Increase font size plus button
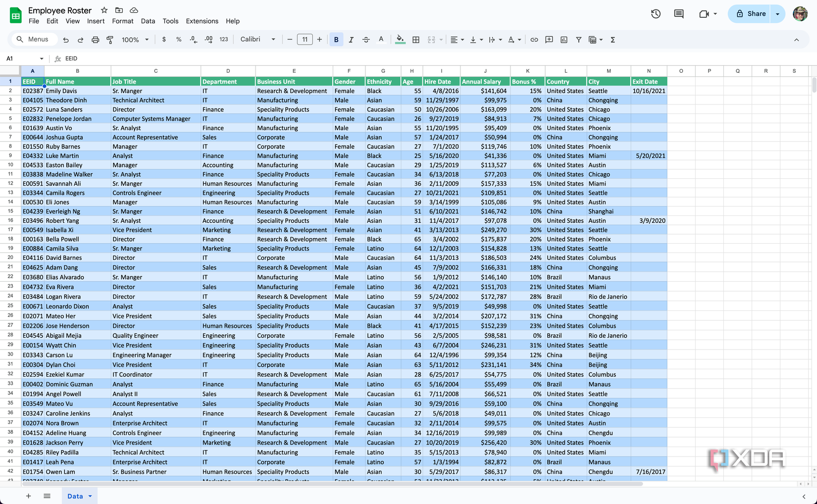 [319, 40]
